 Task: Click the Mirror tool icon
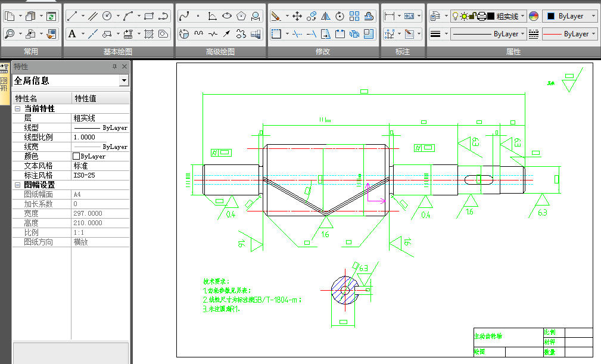[x=326, y=16]
